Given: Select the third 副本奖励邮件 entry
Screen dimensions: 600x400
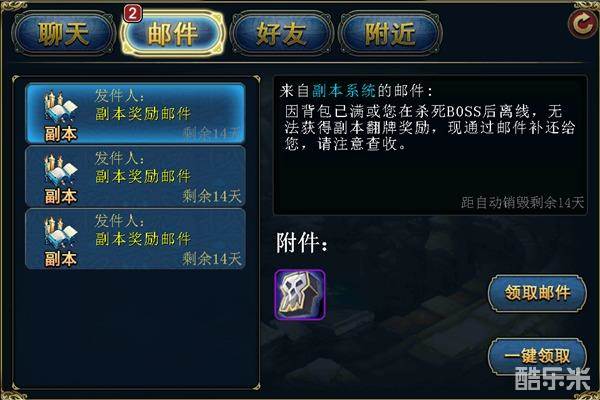Looking at the screenshot, I should [135, 238].
